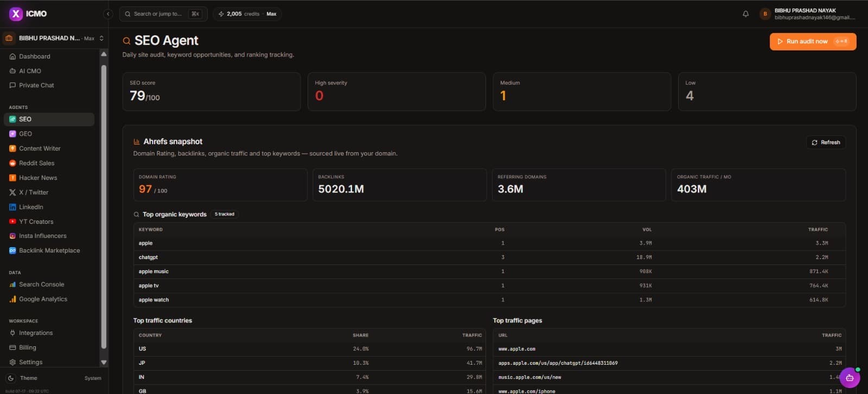
Task: Click the apps.apple.com chatgpt URL
Action: point(558,363)
